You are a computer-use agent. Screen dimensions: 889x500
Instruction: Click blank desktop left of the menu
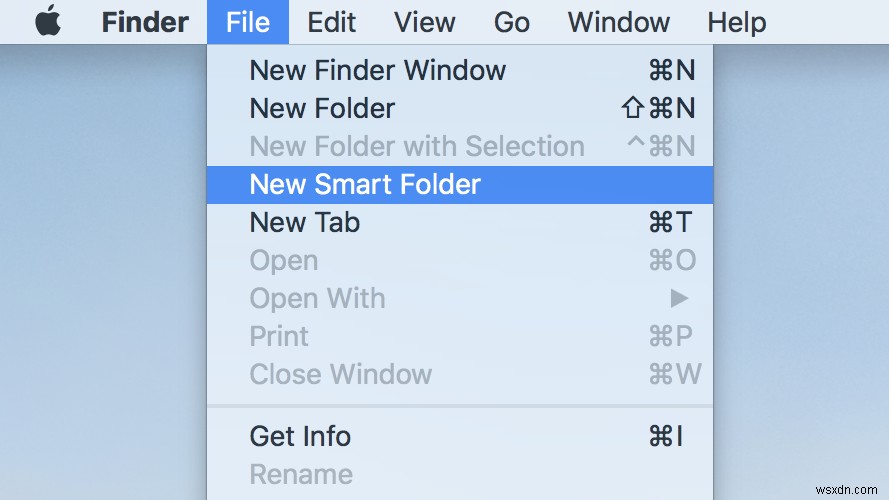pos(100,250)
